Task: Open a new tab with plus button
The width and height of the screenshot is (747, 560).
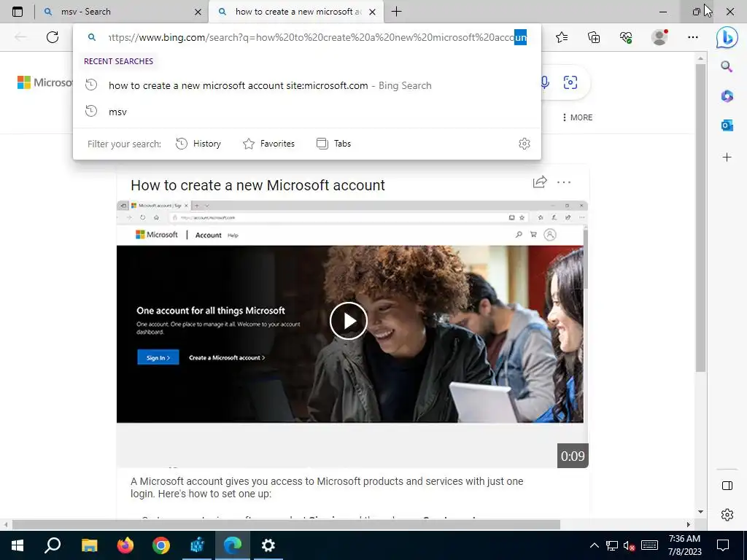Action: tap(396, 12)
